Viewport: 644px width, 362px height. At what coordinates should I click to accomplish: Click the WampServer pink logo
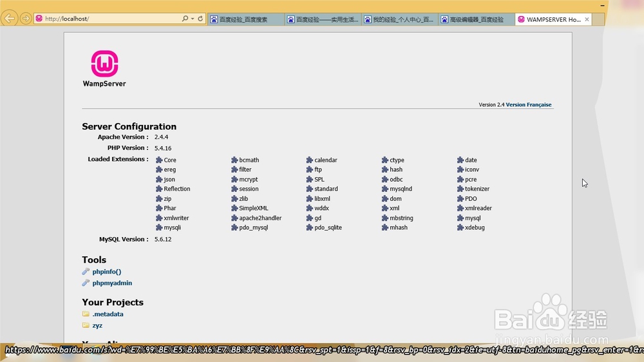click(x=104, y=64)
